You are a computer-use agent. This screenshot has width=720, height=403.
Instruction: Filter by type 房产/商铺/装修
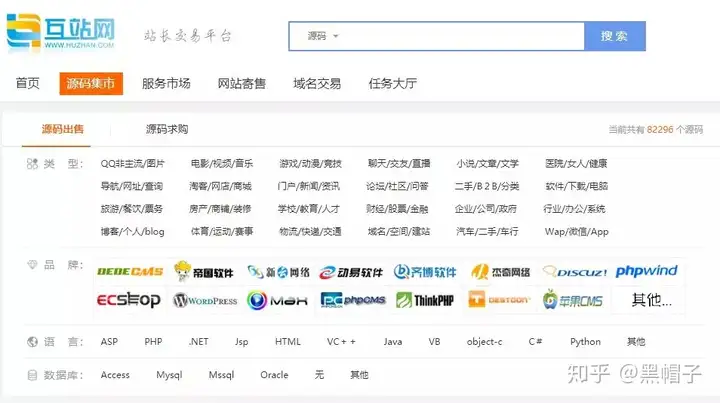tap(220, 209)
